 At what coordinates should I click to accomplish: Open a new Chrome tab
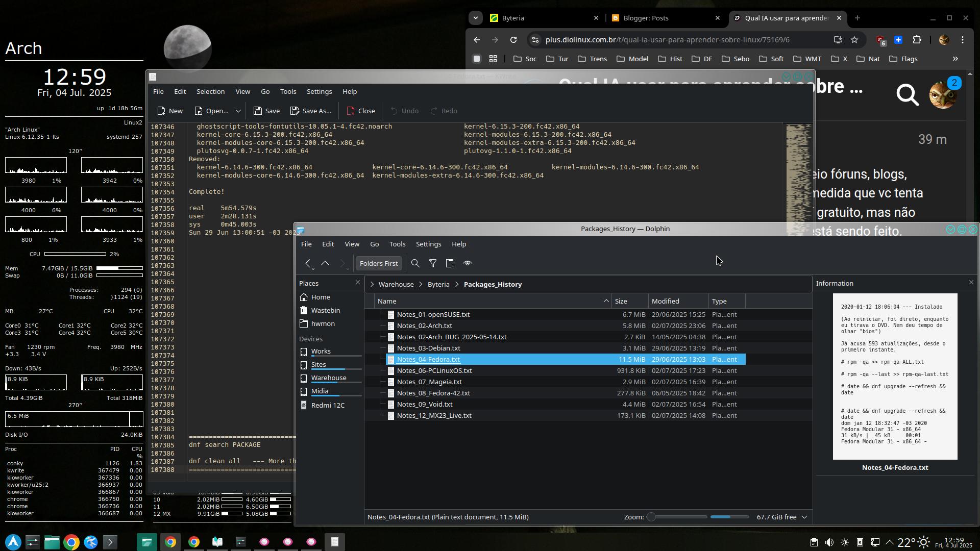pyautogui.click(x=857, y=18)
